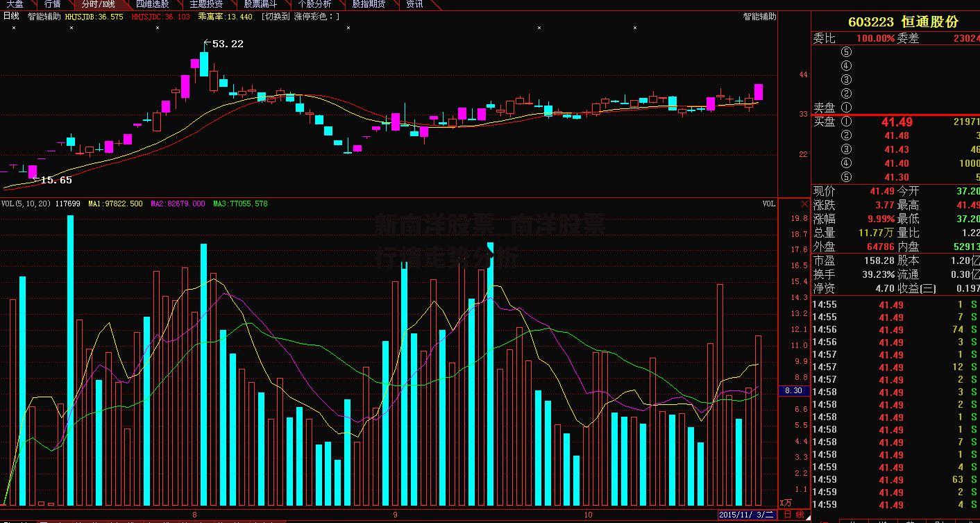Click the 14:57 trade row with volume 12
Screen dimensions: 980x523
[895, 367]
